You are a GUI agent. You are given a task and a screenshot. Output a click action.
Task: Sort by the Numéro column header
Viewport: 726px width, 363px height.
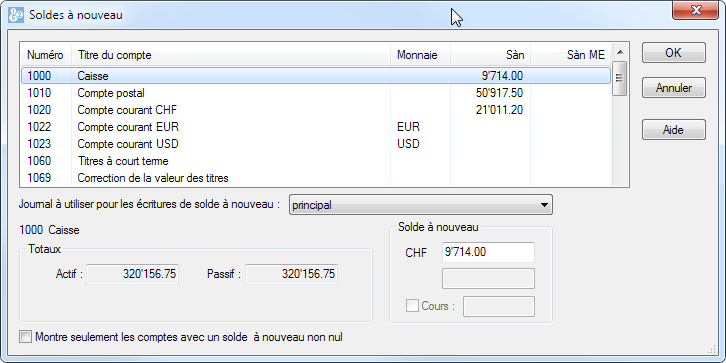45,55
